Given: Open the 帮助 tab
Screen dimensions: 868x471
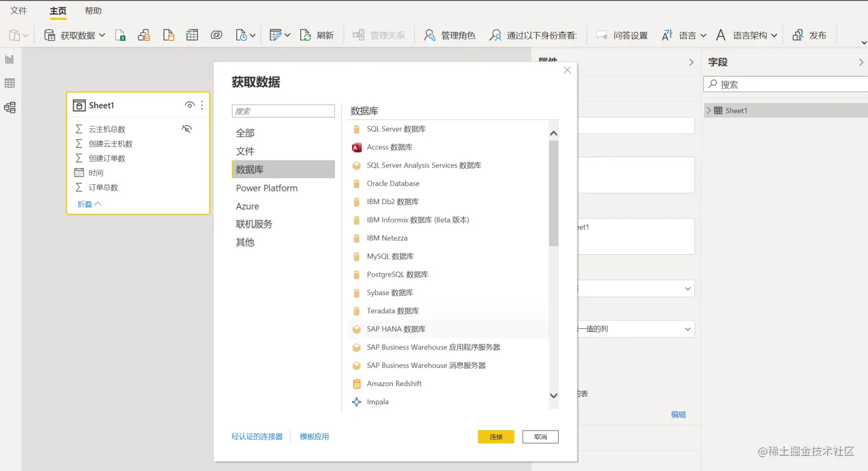Looking at the screenshot, I should click(x=93, y=11).
